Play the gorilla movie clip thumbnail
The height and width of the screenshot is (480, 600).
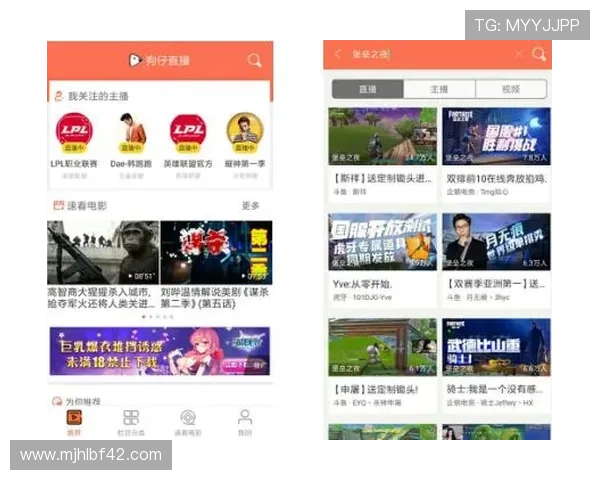pyautogui.click(x=103, y=253)
